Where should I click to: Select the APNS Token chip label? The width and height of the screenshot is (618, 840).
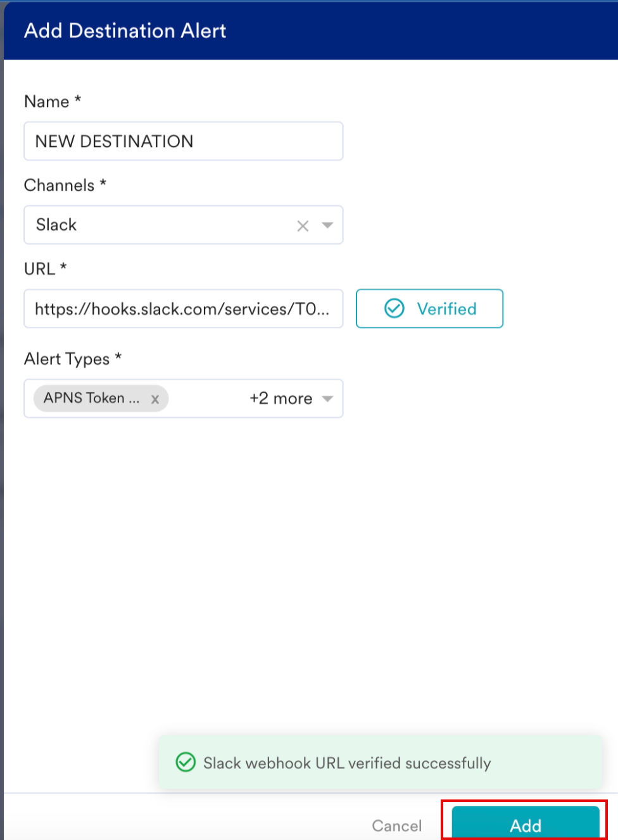91,398
